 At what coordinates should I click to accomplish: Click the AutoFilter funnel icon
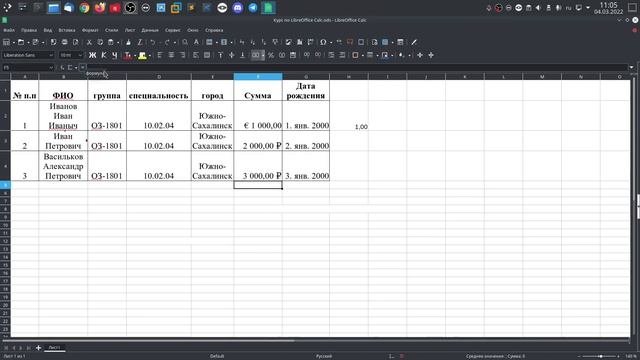pos(276,42)
